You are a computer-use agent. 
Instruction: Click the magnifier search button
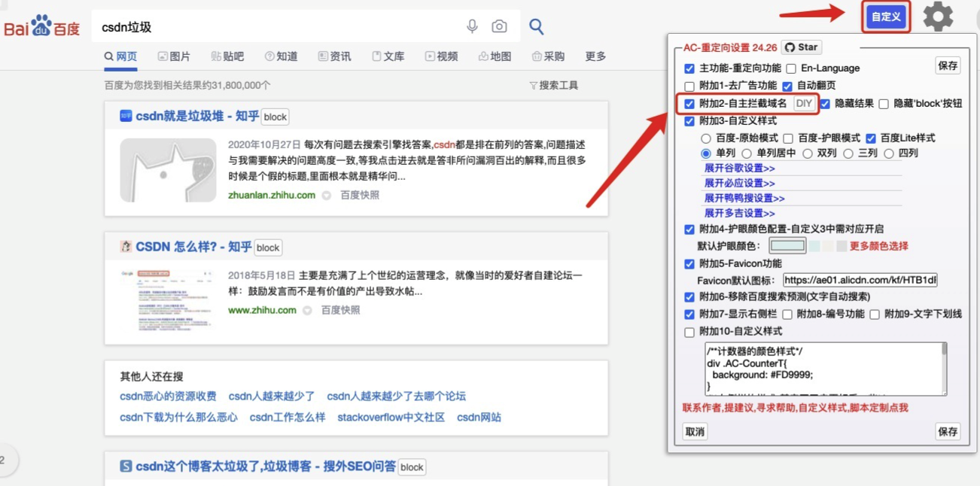536,26
